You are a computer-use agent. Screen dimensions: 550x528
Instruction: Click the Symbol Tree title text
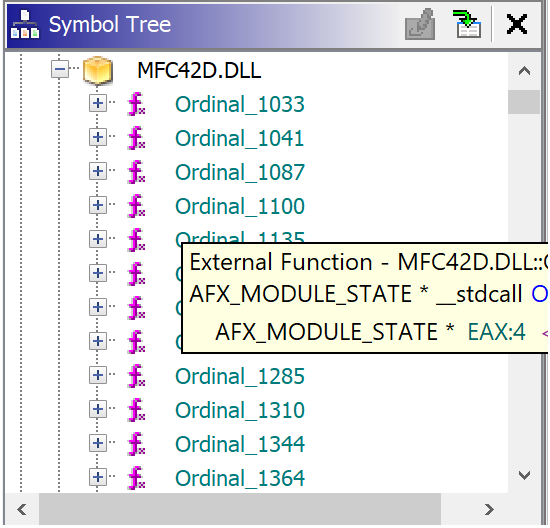click(110, 25)
